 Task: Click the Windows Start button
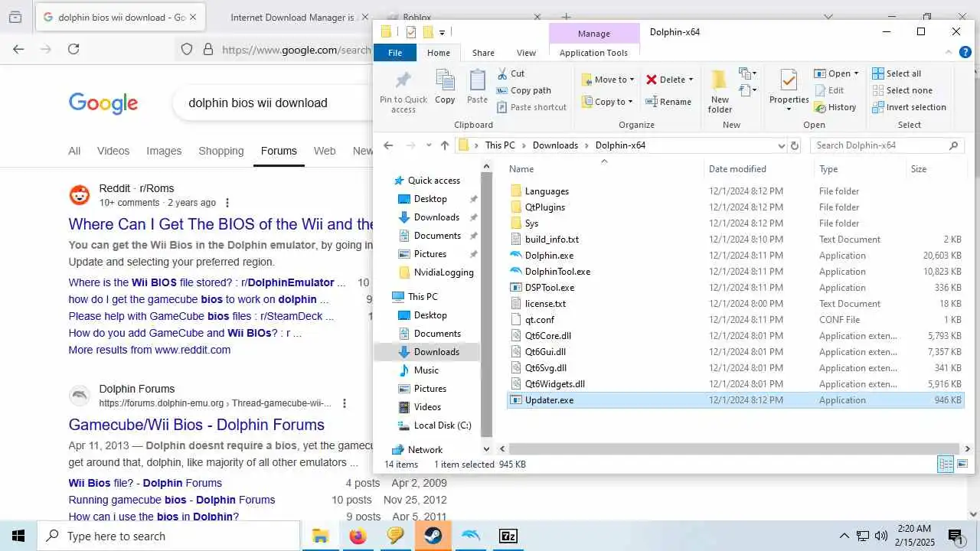pos(18,536)
